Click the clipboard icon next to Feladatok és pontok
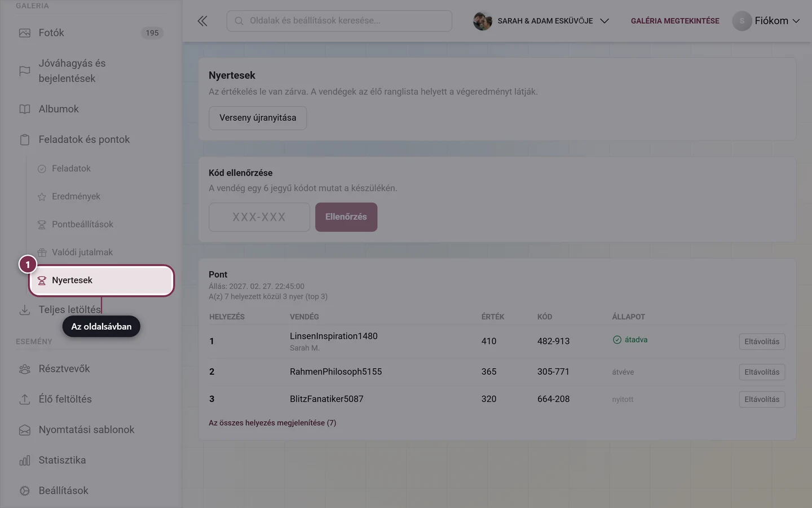 pyautogui.click(x=25, y=139)
